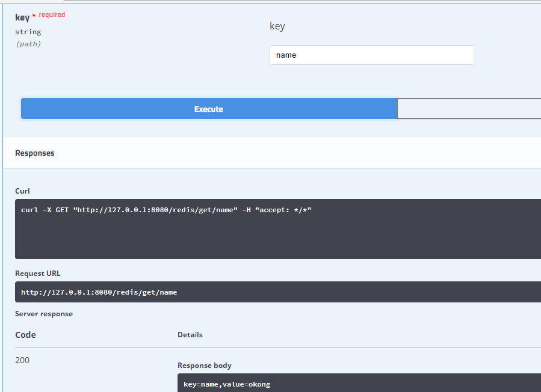This screenshot has height=392, width=541.
Task: Select the name value inside the text box
Action: pyautogui.click(x=286, y=55)
